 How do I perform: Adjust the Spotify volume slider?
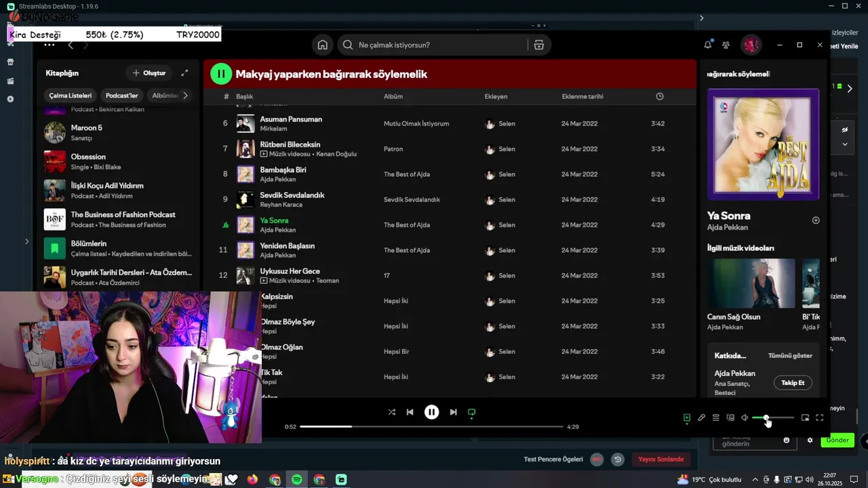(x=773, y=418)
